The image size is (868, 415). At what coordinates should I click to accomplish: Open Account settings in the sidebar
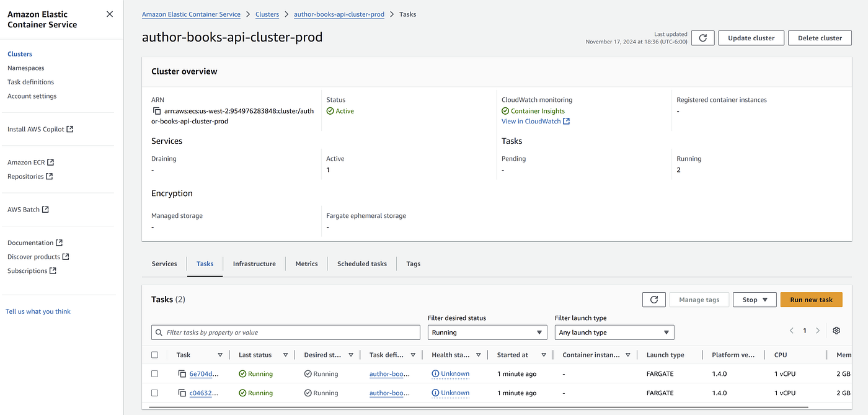32,96
